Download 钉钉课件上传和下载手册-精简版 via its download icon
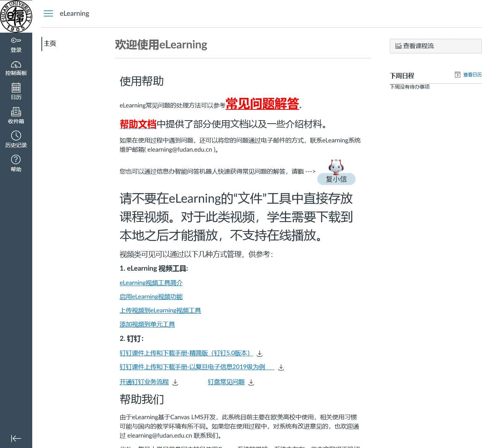Image resolution: width=491 pixels, height=448 pixels. point(259,353)
